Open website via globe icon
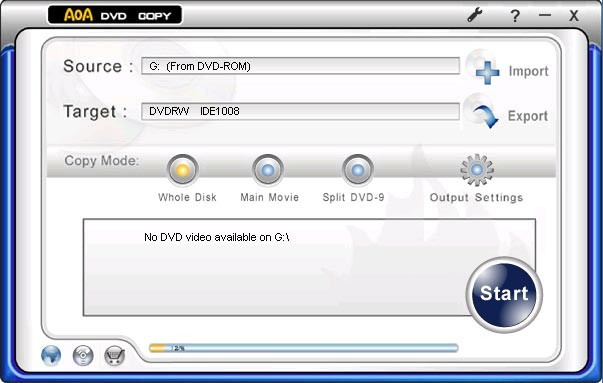This screenshot has width=603, height=383. tap(51, 355)
